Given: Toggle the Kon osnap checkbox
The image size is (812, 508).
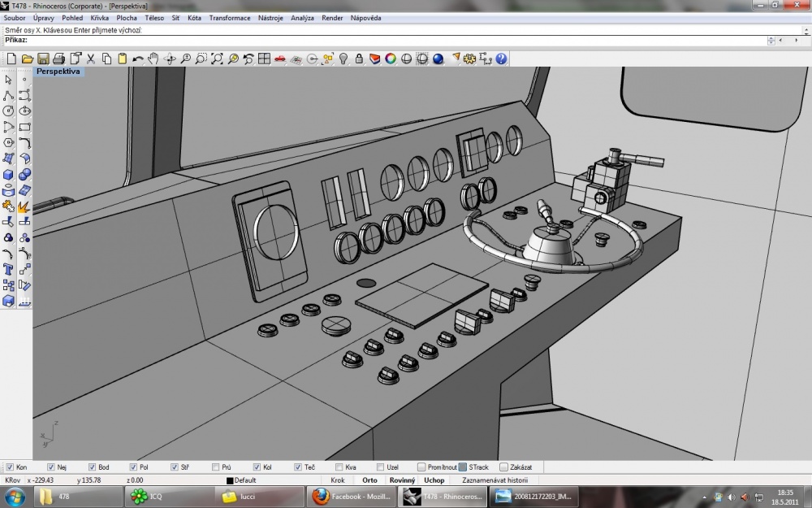Looking at the screenshot, I should [10, 467].
